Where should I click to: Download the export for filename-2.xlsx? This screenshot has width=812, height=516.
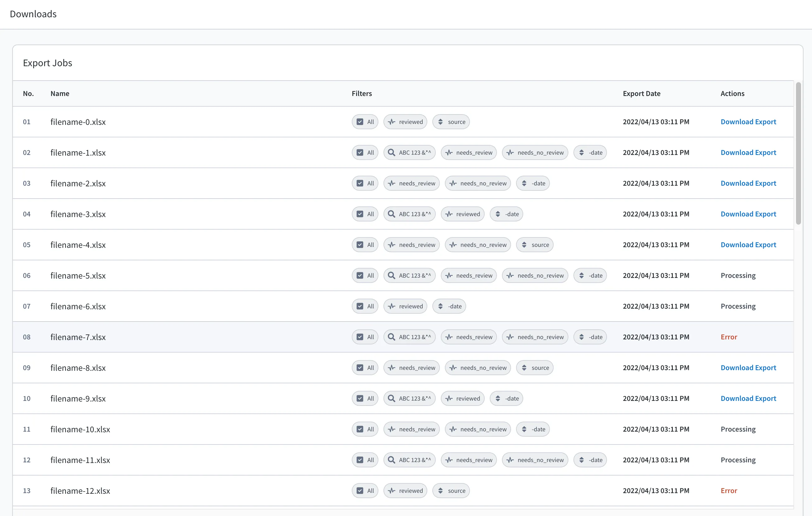click(x=748, y=183)
